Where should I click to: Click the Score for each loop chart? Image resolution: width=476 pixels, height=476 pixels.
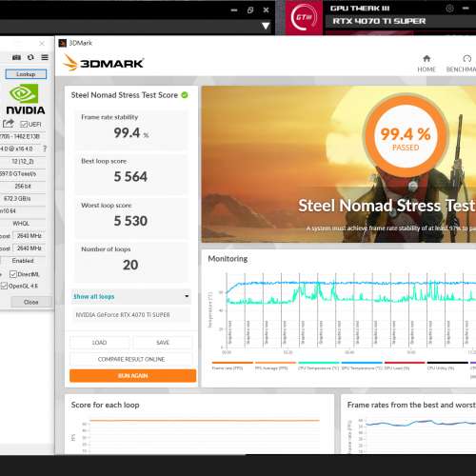point(205,435)
